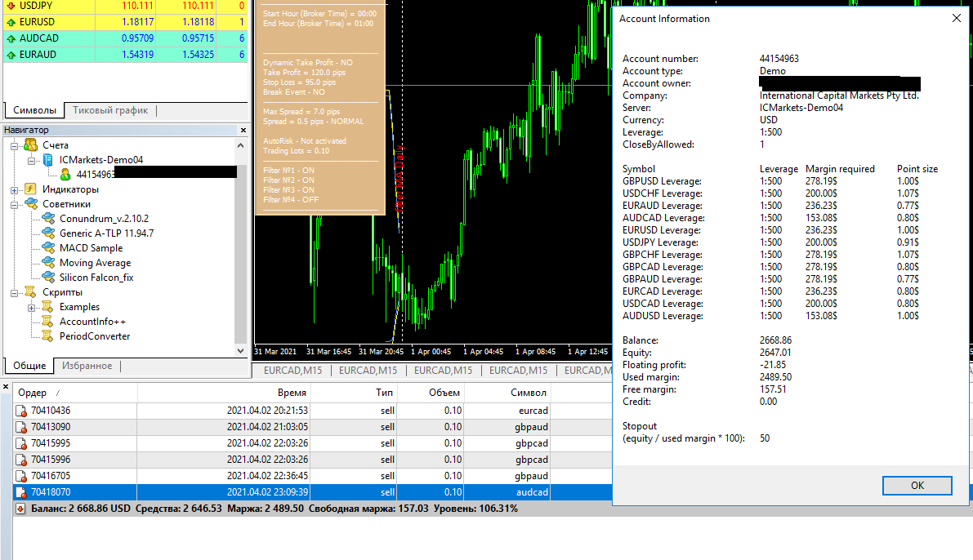The height and width of the screenshot is (560, 973).
Task: Expand the Индикаторы tree node
Action: pyautogui.click(x=14, y=190)
